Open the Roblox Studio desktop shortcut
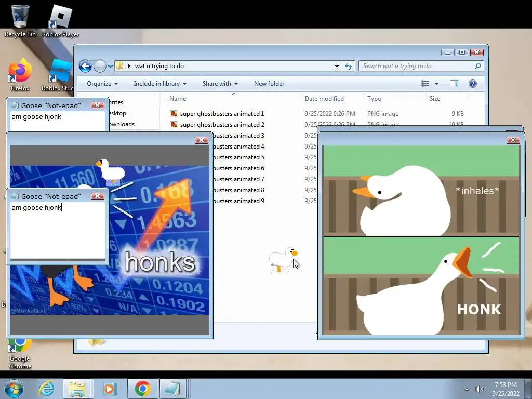Image resolution: width=532 pixels, height=399 pixels. pos(58,75)
